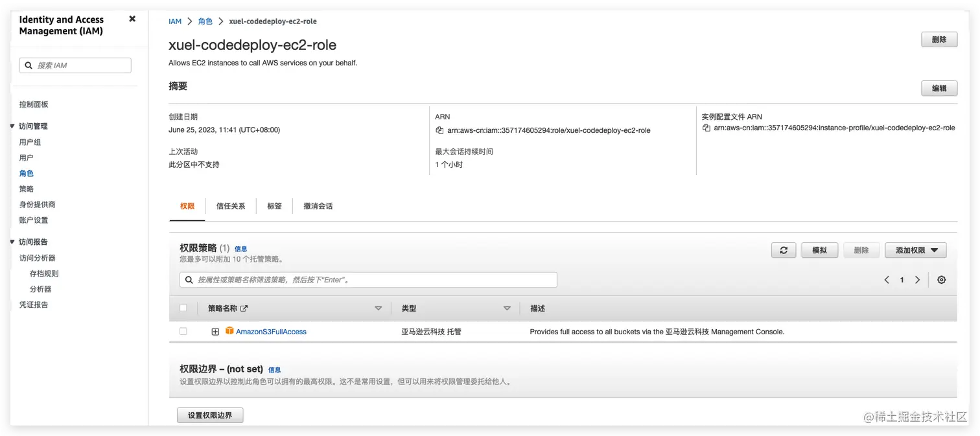
Task: Refresh the permissions policies list
Action: click(784, 250)
